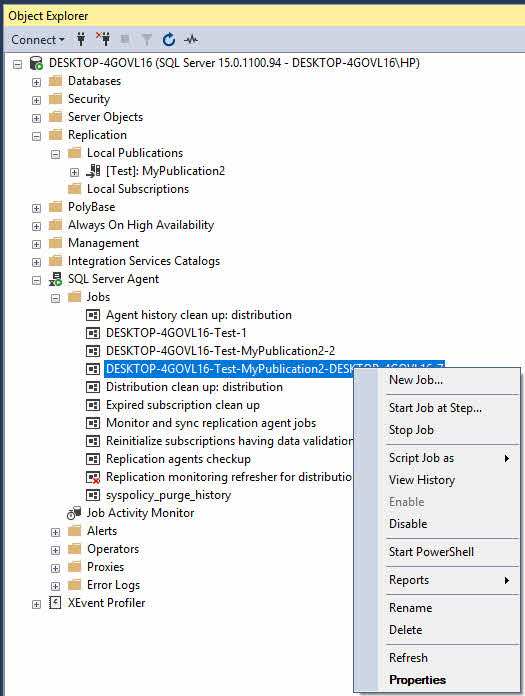
Task: Expand the XEvent Profiler node
Action: [x=36, y=605]
